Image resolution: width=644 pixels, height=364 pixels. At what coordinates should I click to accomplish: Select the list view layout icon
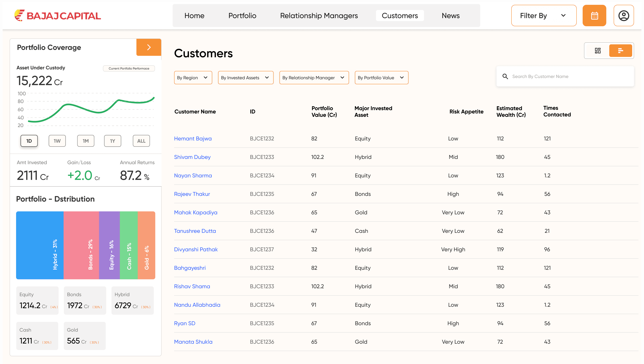pyautogui.click(x=620, y=51)
